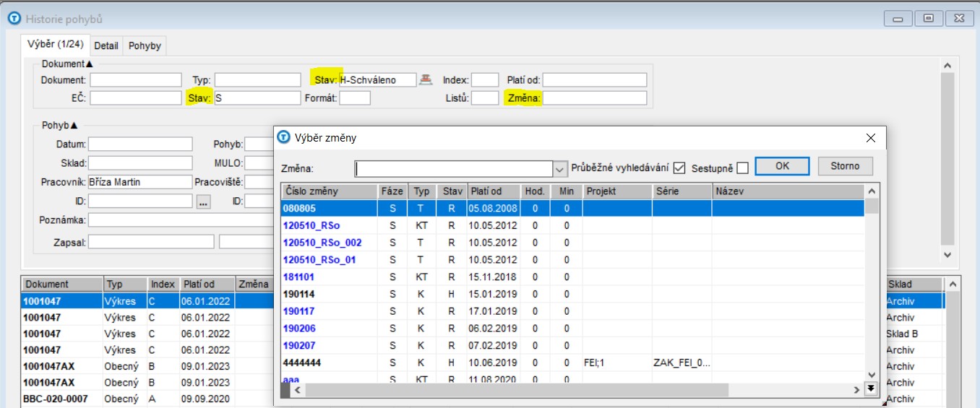Select change row 120510_RSo_01
The height and width of the screenshot is (408, 980).
pos(572,259)
